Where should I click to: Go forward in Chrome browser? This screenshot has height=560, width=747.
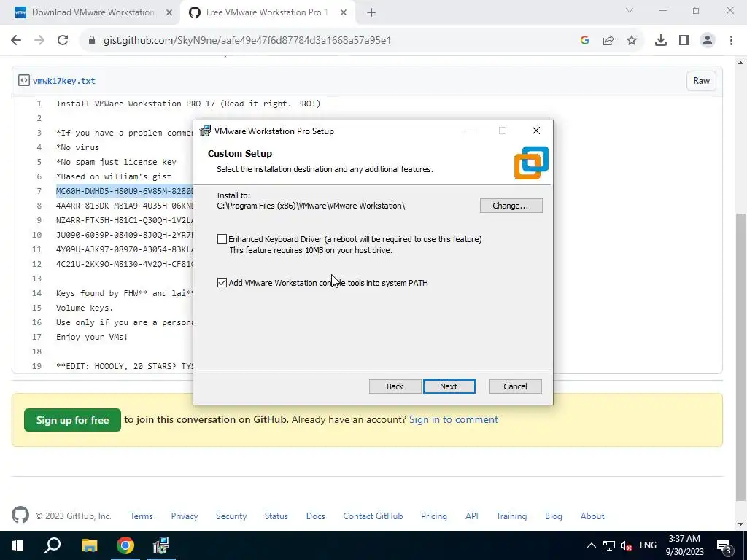[x=39, y=40]
